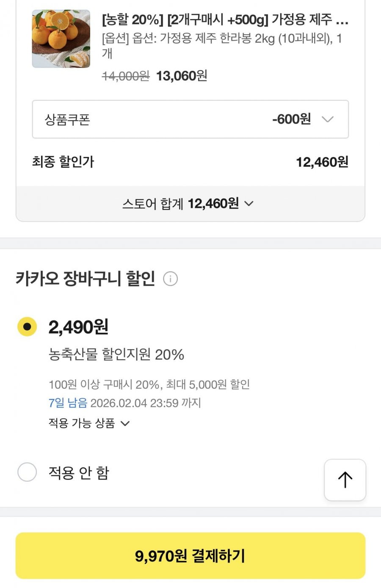Select the 적용 안 함 radio button
This screenshot has height=588, width=381.
point(27,472)
